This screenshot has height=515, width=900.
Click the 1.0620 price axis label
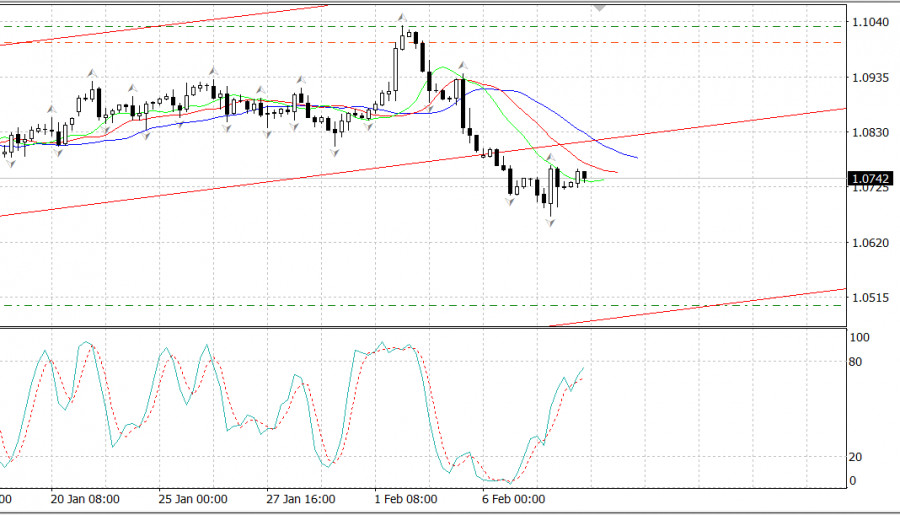click(x=868, y=242)
